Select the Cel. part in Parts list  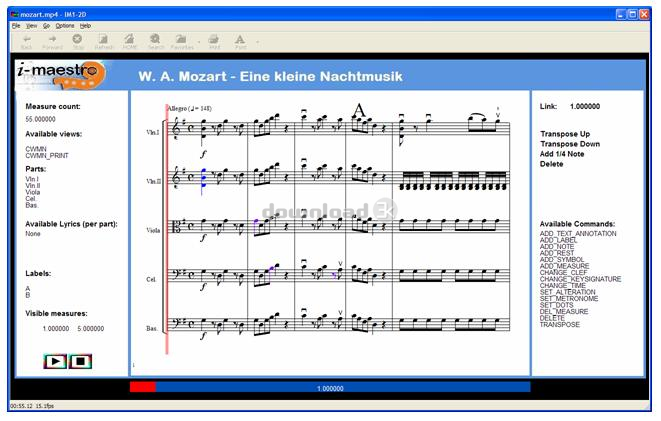click(31, 198)
